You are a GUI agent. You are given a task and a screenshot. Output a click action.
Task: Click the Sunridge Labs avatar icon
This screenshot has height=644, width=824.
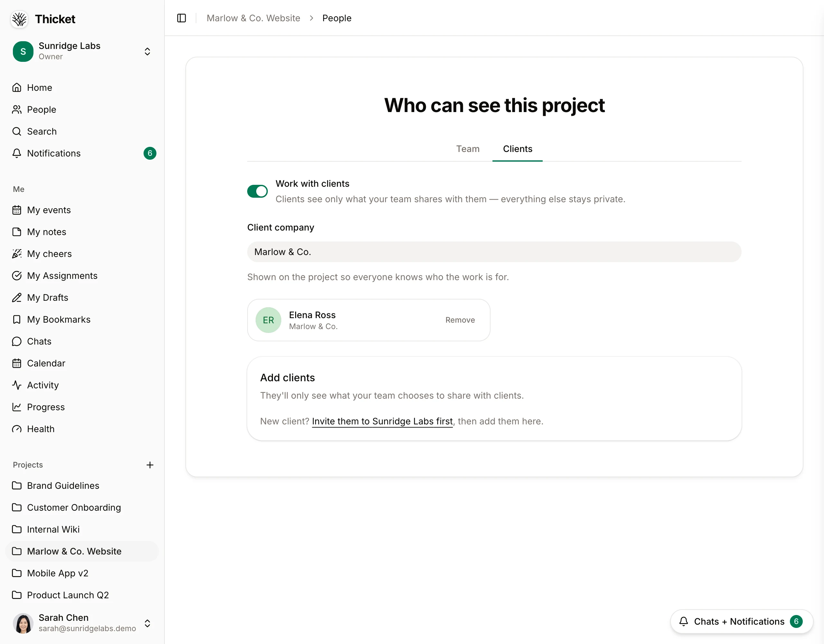coord(23,51)
